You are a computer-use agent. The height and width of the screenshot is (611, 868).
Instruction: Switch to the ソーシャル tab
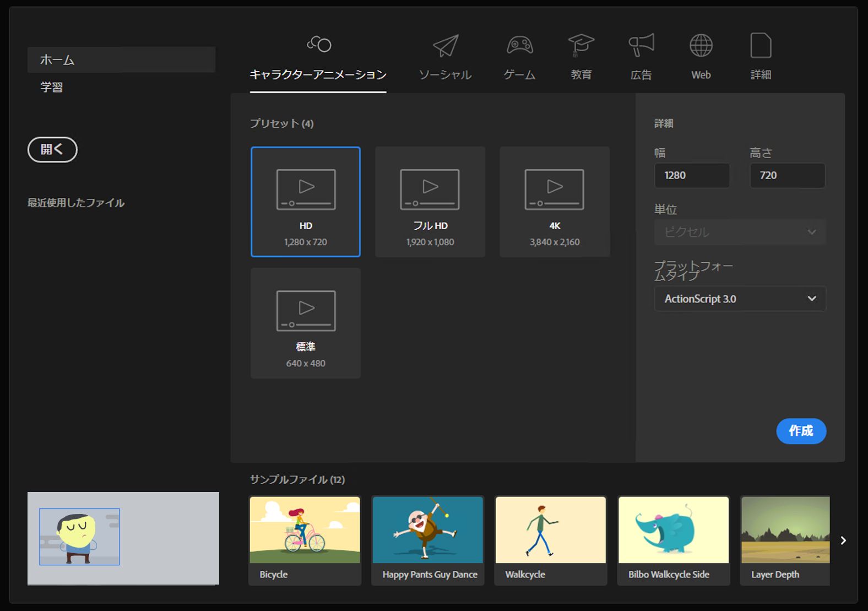pyautogui.click(x=445, y=75)
